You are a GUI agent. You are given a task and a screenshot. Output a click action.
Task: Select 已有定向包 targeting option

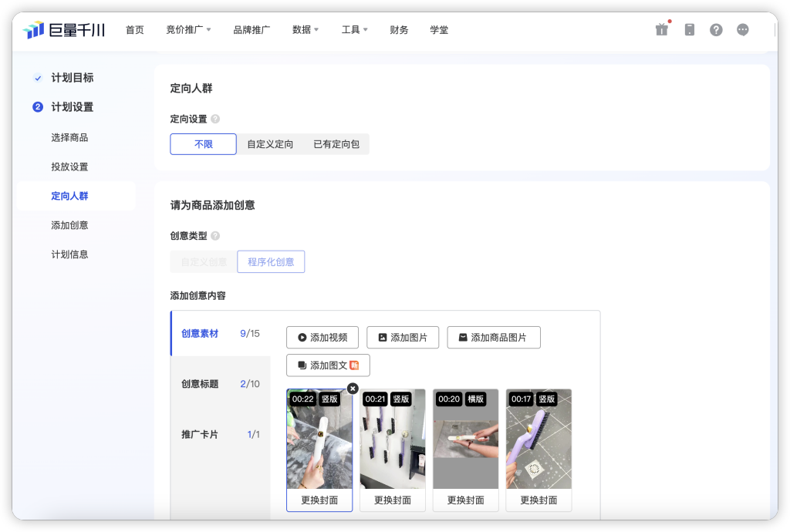pyautogui.click(x=336, y=144)
